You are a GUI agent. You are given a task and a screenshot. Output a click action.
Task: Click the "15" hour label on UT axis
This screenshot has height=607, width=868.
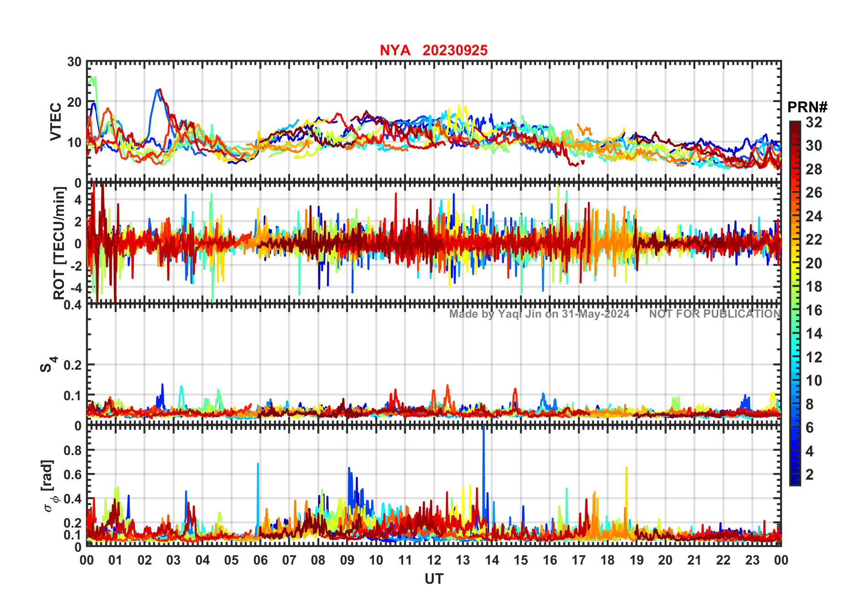click(521, 560)
